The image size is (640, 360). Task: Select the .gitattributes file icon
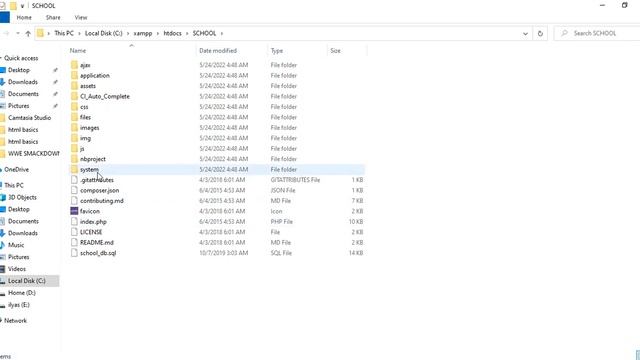tap(74, 180)
